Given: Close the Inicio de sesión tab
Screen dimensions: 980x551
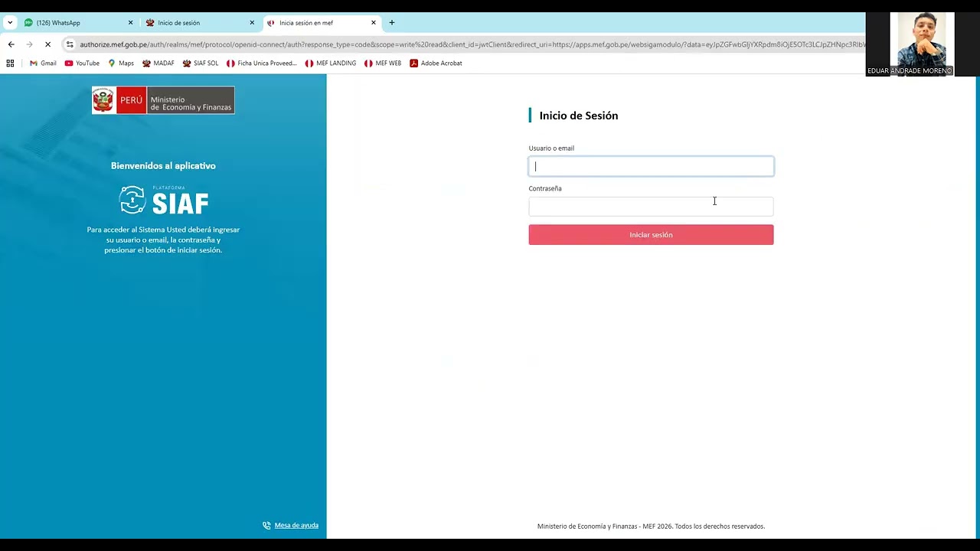Looking at the screenshot, I should [x=252, y=23].
